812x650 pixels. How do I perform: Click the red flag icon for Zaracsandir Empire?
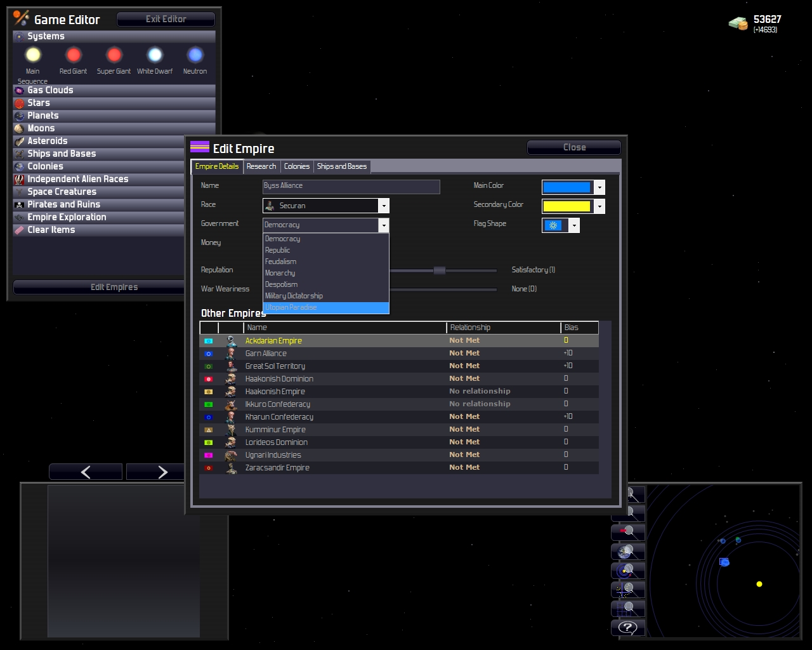(209, 468)
